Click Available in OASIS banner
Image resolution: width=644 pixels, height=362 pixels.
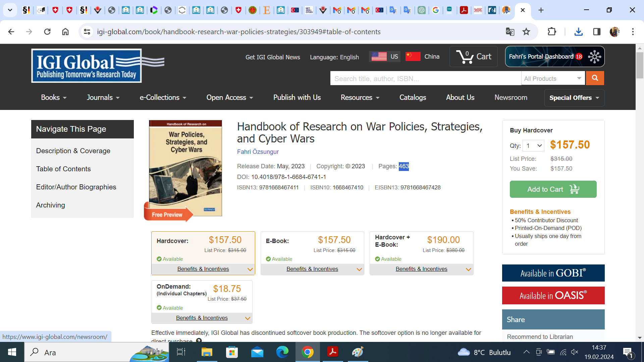point(553,296)
